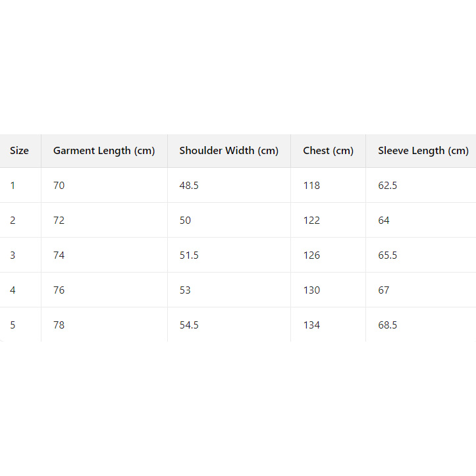Select size 3 row label
476x476 pixels.
pyautogui.click(x=13, y=255)
